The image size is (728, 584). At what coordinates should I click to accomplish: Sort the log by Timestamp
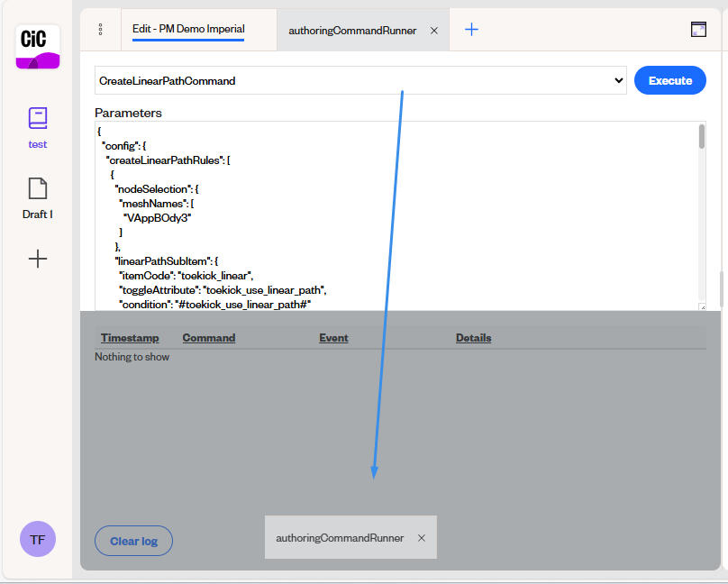pyautogui.click(x=130, y=337)
